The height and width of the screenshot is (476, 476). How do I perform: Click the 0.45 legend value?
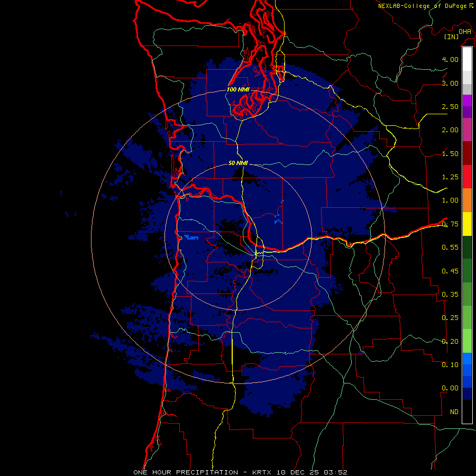click(450, 271)
